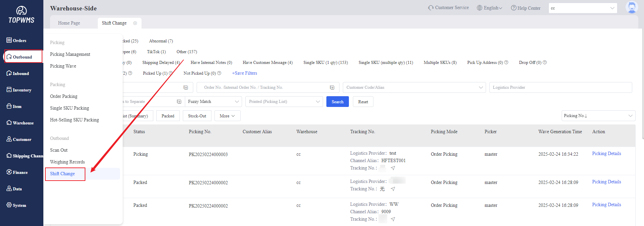Open the System settings gear icon

click(9, 205)
